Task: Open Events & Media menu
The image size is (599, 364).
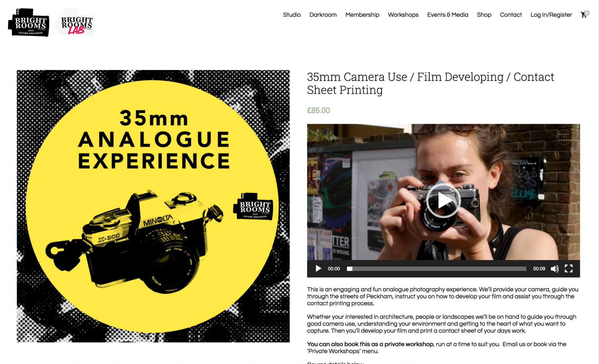Action: (x=447, y=15)
